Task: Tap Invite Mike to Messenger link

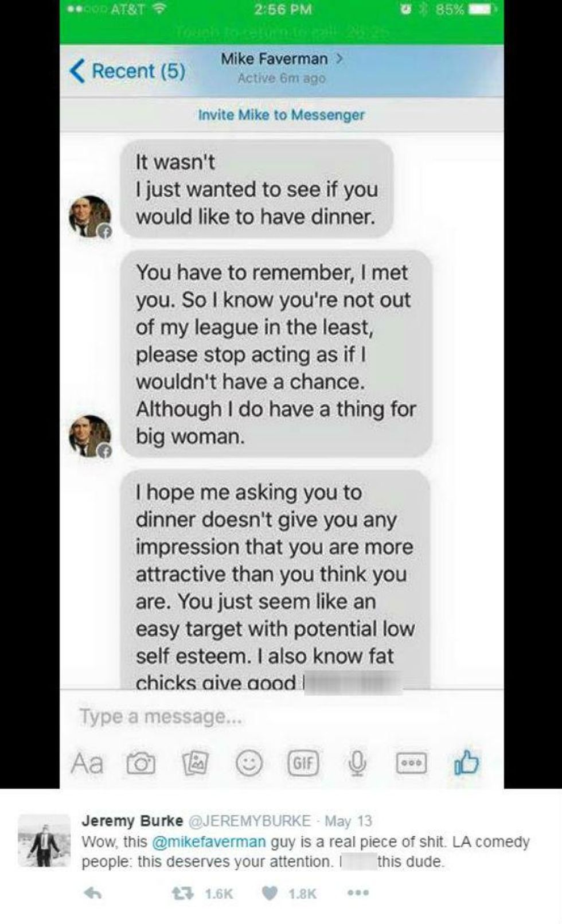Action: (x=281, y=115)
